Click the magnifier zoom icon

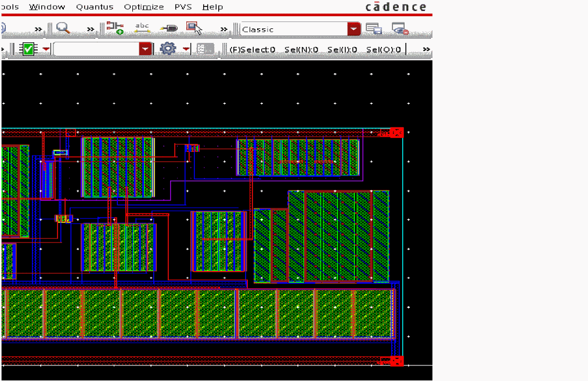tap(63, 28)
